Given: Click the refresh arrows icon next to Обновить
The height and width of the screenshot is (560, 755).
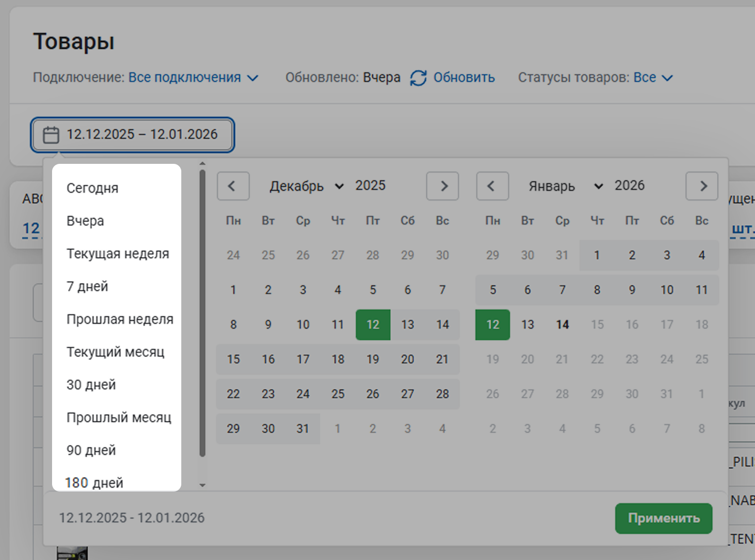Looking at the screenshot, I should tap(418, 78).
